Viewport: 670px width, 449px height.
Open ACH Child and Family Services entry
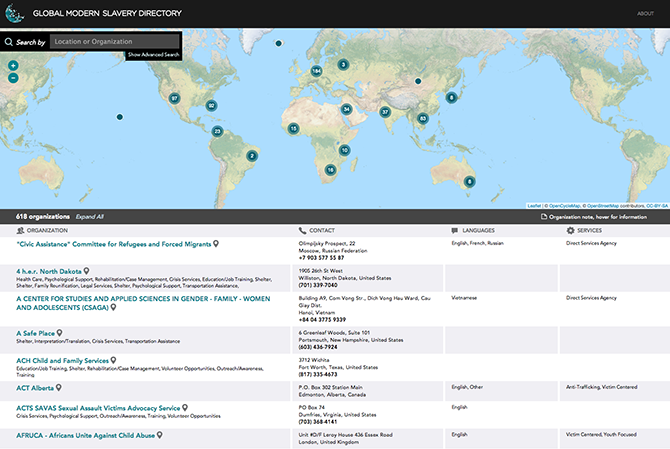coord(63,360)
